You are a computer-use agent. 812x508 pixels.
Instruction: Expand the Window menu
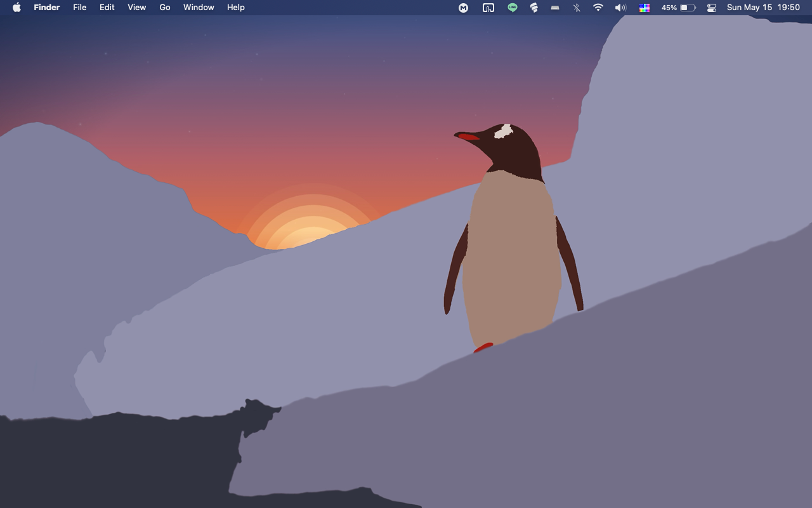click(x=199, y=8)
